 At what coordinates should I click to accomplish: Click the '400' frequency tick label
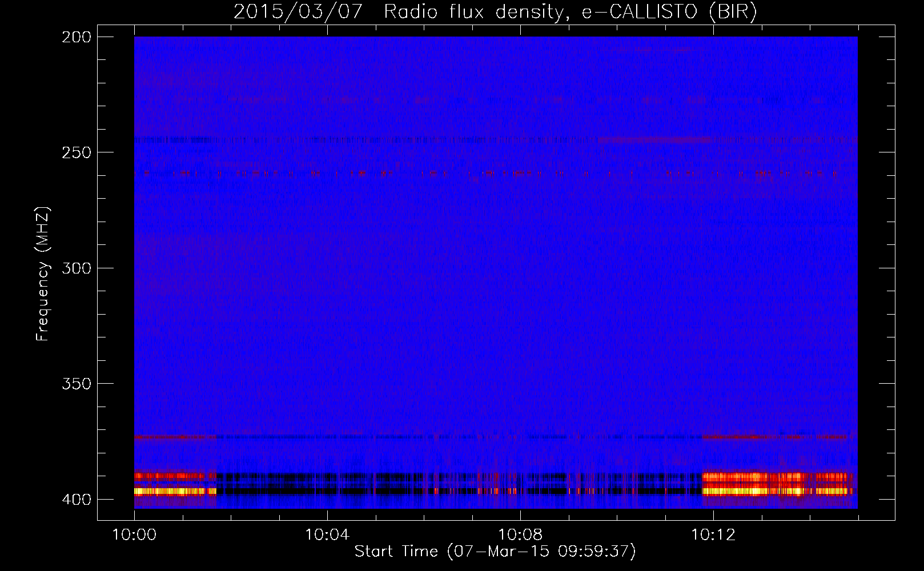pyautogui.click(x=77, y=500)
